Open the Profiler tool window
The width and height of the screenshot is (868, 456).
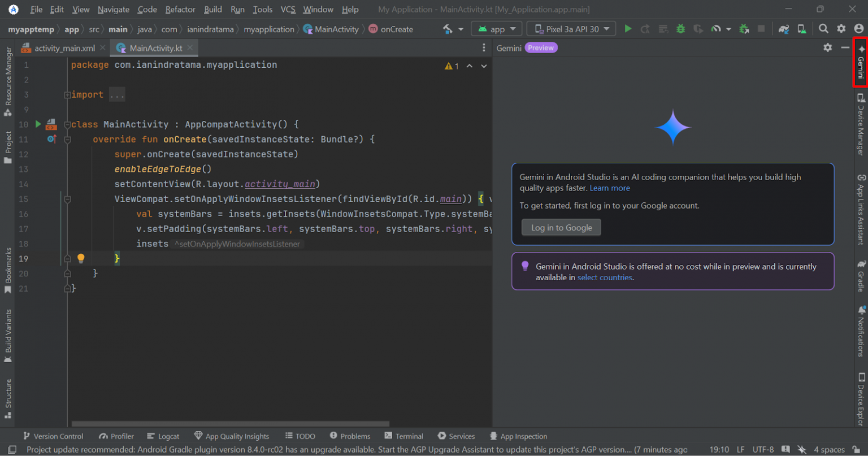coord(116,436)
